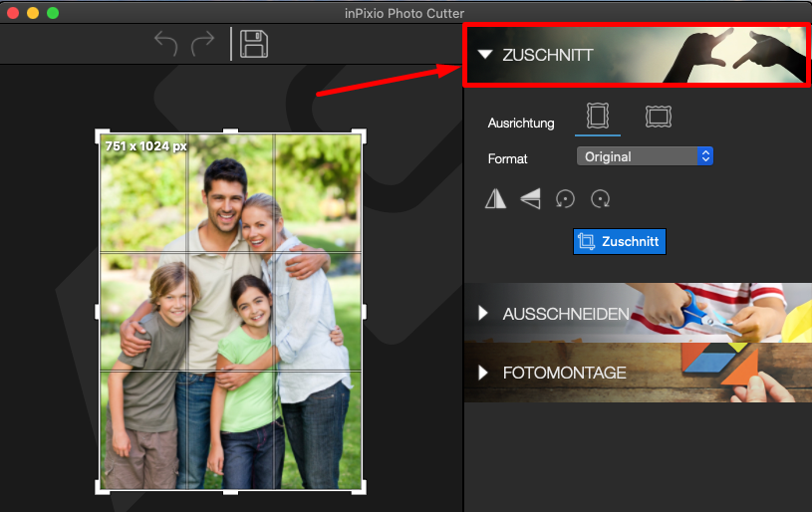The width and height of the screenshot is (812, 512).
Task: Click the bottom-left crop corner handle
Action: pyautogui.click(x=102, y=487)
